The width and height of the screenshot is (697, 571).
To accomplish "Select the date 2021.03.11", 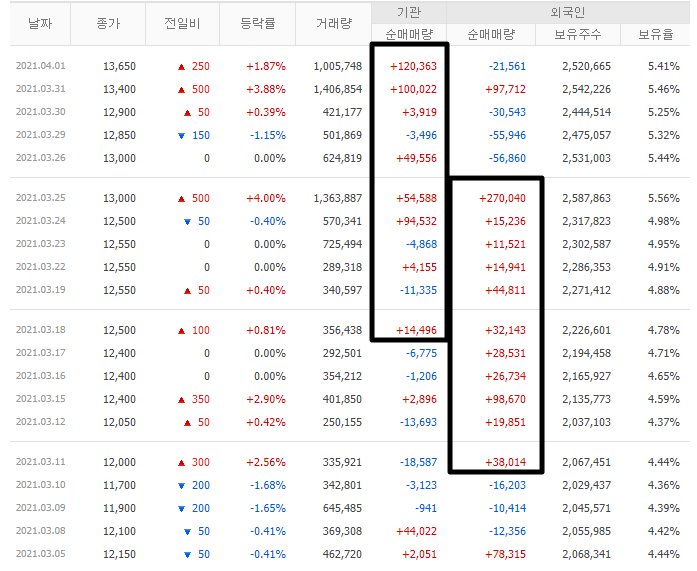I will (40, 462).
